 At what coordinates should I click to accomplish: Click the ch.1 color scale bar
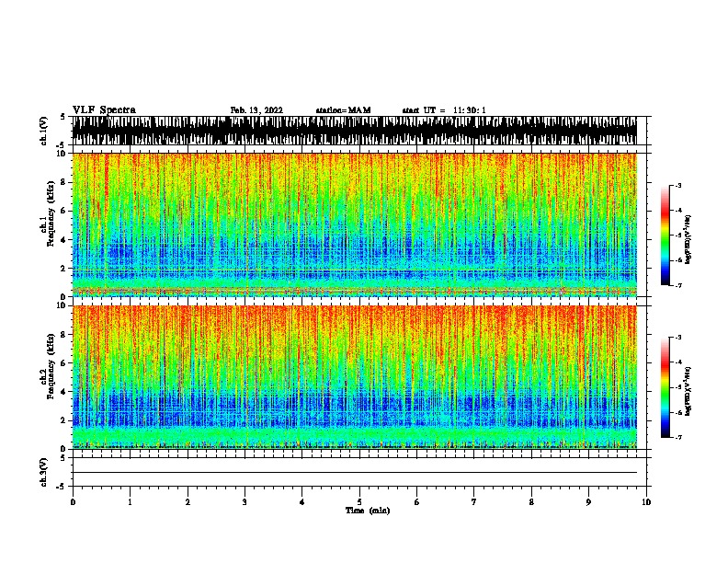(665, 236)
